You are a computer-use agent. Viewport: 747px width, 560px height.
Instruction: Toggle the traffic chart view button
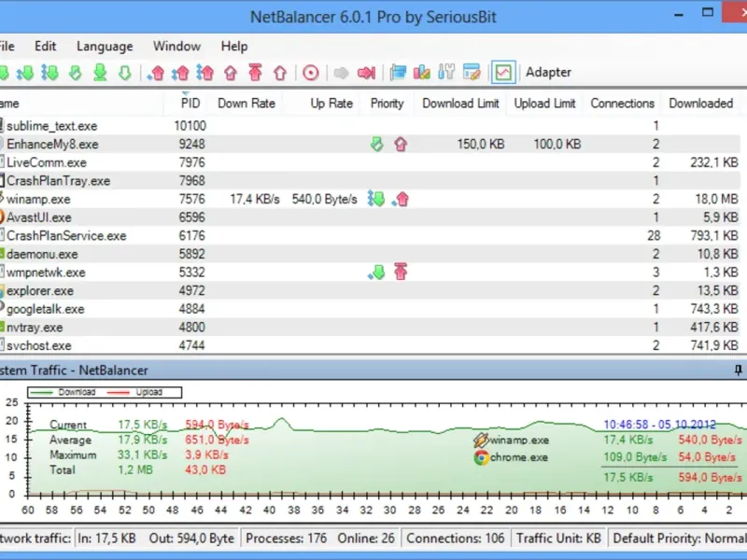pos(503,72)
